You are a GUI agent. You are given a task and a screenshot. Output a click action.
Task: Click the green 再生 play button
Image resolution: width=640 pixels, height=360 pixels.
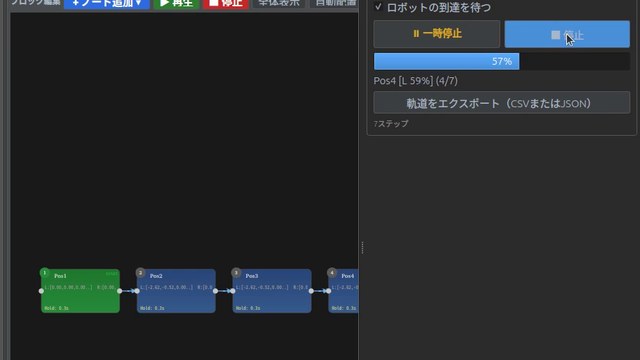tap(176, 3)
